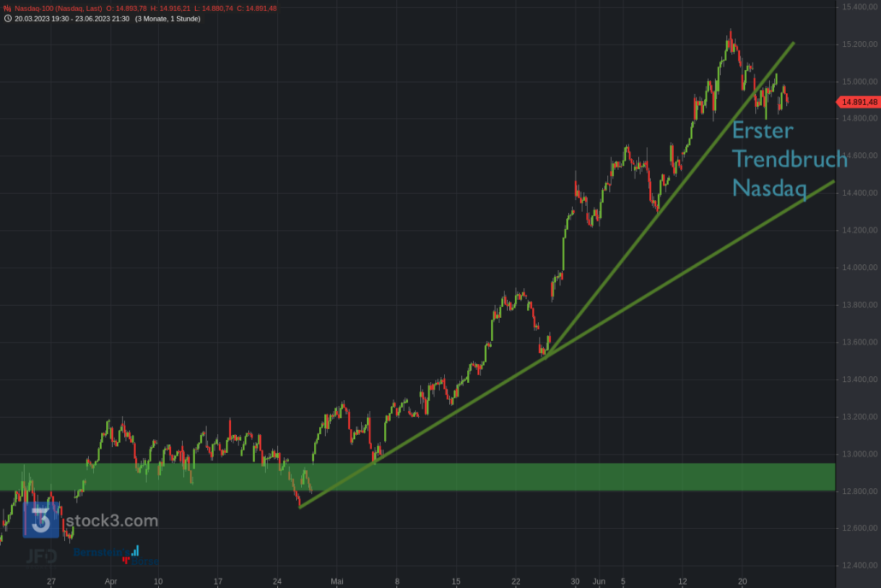Image resolution: width=881 pixels, height=588 pixels.
Task: Click the date range "20.03.2023 19:30 - 23.06.2023 21:30"
Action: tap(72, 19)
